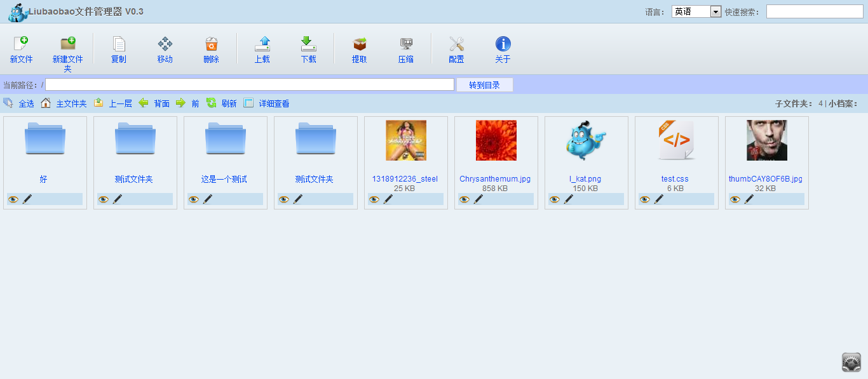Click the 删除 delete trash icon
Viewport: 868px width, 379px height.
212,44
